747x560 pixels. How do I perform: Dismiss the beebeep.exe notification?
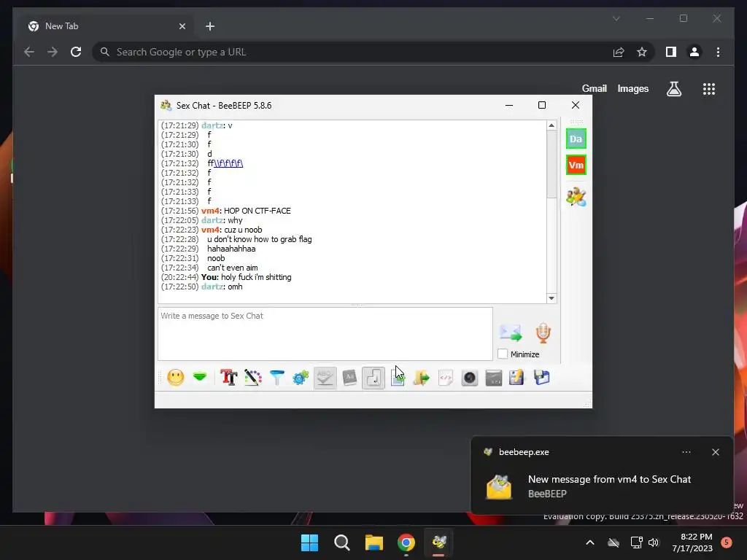pyautogui.click(x=715, y=452)
